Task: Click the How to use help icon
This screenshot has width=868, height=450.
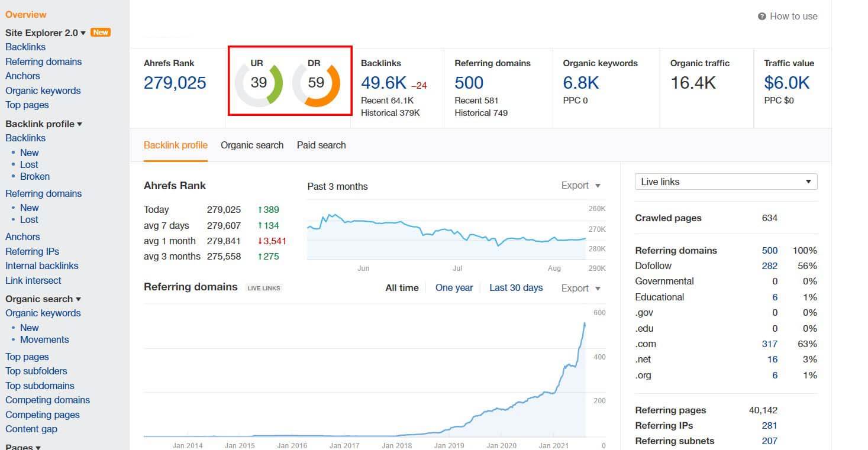Action: point(762,17)
